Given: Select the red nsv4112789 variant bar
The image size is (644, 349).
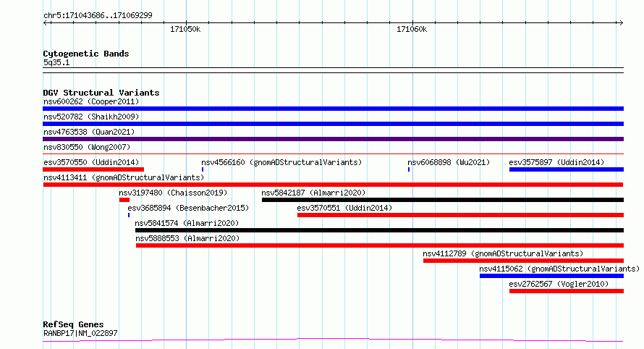Looking at the screenshot, I should click(x=524, y=261).
